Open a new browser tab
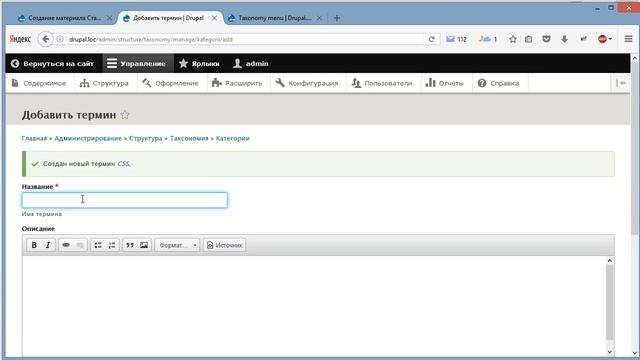 click(x=337, y=18)
